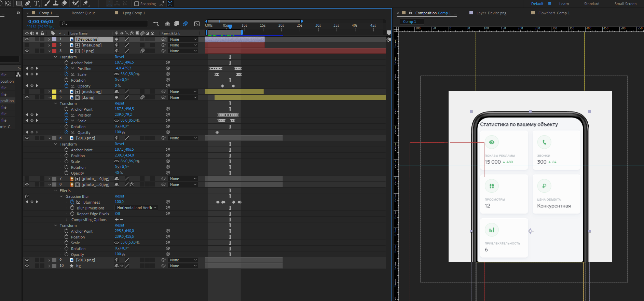The width and height of the screenshot is (644, 301).
Task: Expand Compositing Options under Gaussian Blur
Action: (x=67, y=220)
